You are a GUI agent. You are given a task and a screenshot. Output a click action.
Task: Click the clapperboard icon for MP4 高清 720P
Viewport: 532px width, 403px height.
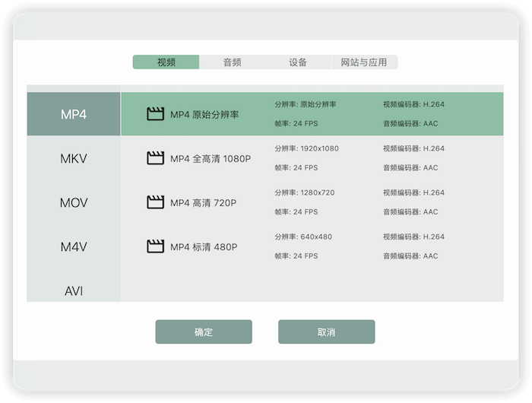click(155, 202)
